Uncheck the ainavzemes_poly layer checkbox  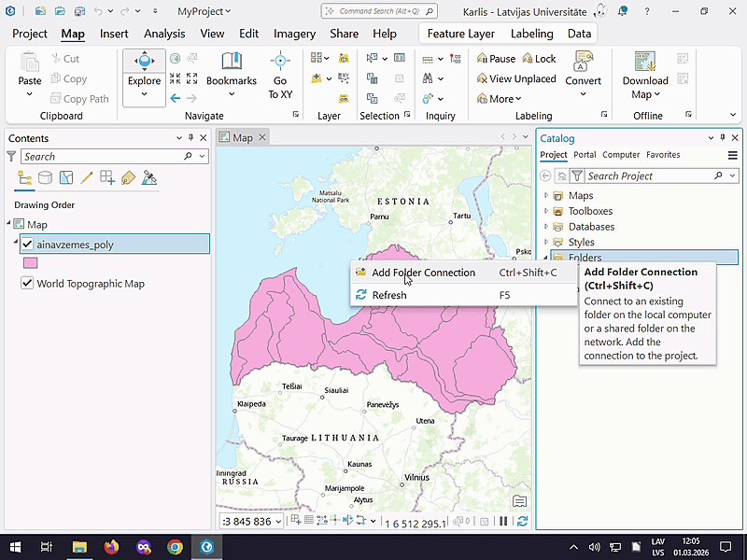pyautogui.click(x=27, y=245)
